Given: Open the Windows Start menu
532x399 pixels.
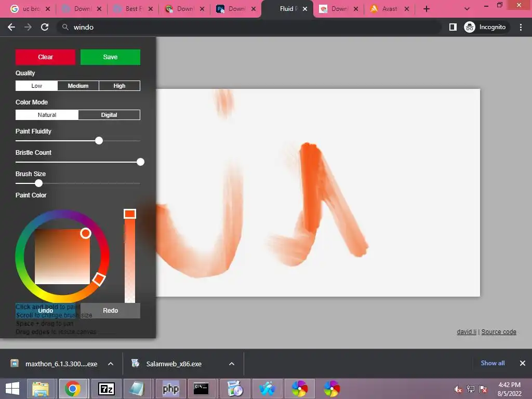Looking at the screenshot, I should coord(12,389).
